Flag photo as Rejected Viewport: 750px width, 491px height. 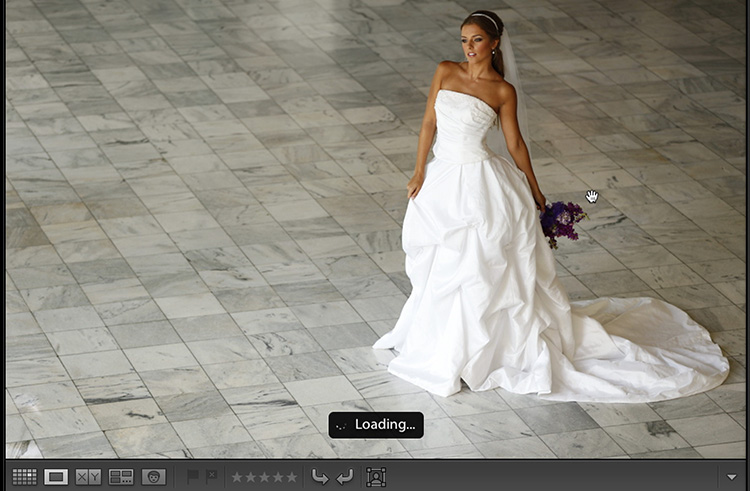pos(211,476)
